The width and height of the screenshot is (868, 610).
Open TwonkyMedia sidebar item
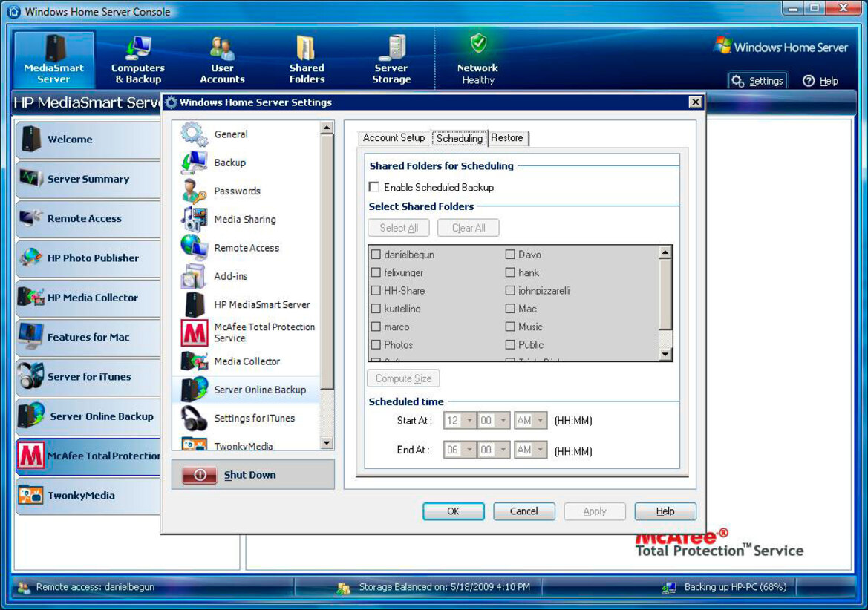pyautogui.click(x=88, y=496)
